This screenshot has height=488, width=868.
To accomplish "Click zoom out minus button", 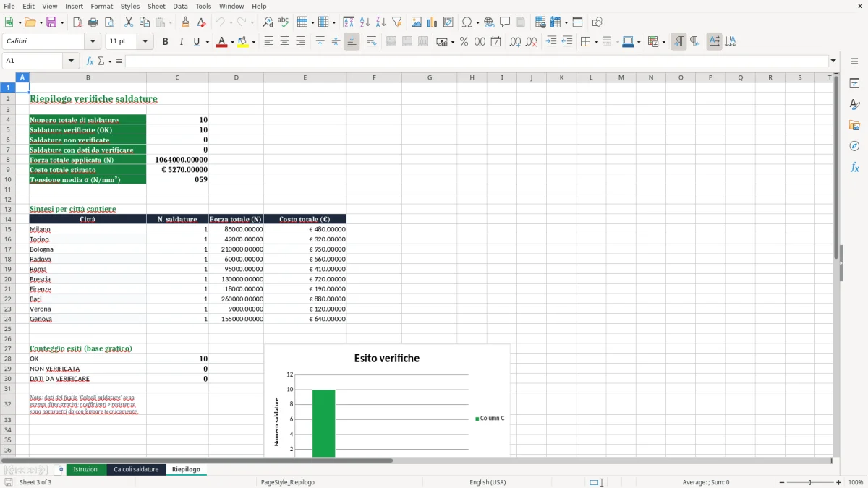I will click(782, 482).
